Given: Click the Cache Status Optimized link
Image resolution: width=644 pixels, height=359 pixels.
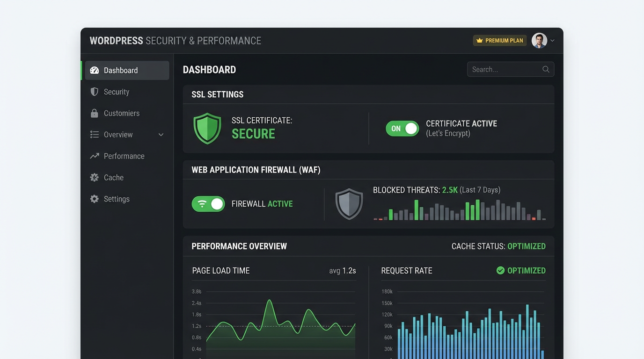Looking at the screenshot, I should (x=527, y=246).
